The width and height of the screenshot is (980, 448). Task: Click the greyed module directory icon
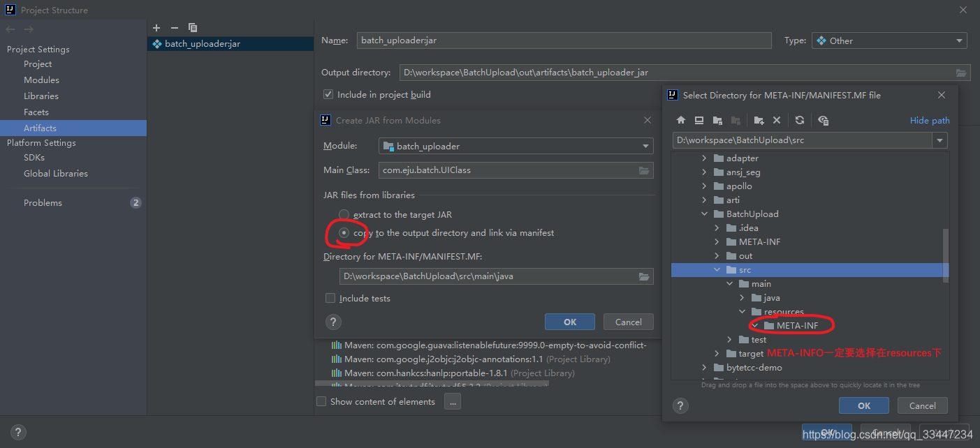(x=736, y=120)
